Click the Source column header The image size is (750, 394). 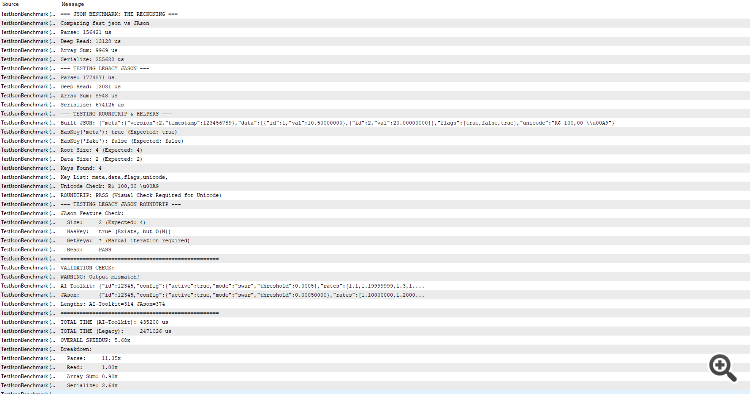point(10,4)
